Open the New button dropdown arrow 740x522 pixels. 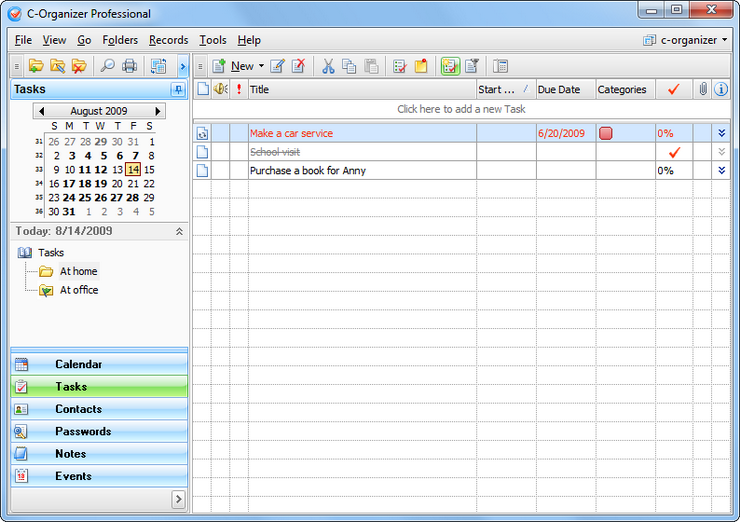pos(261,67)
